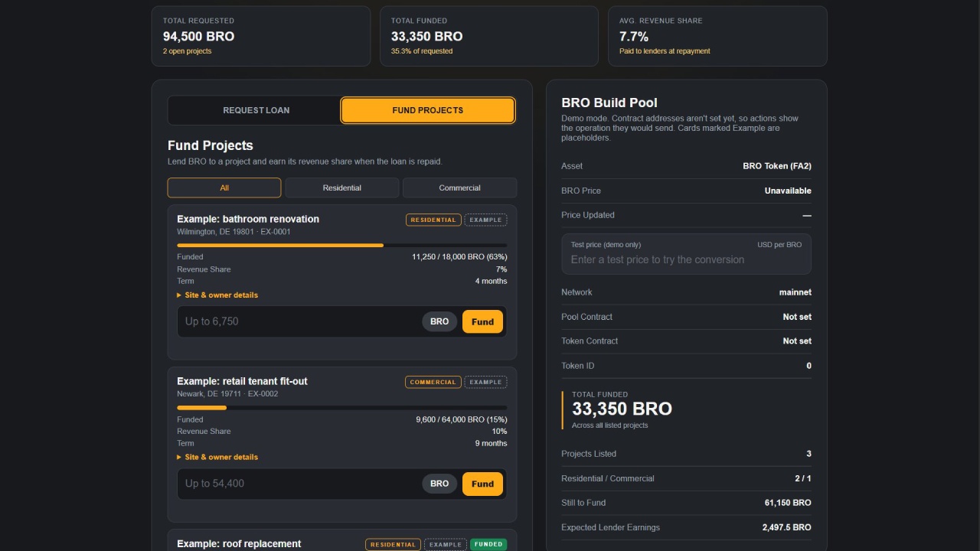This screenshot has height=551, width=980.
Task: Click the '4 months' term value
Action: [491, 281]
